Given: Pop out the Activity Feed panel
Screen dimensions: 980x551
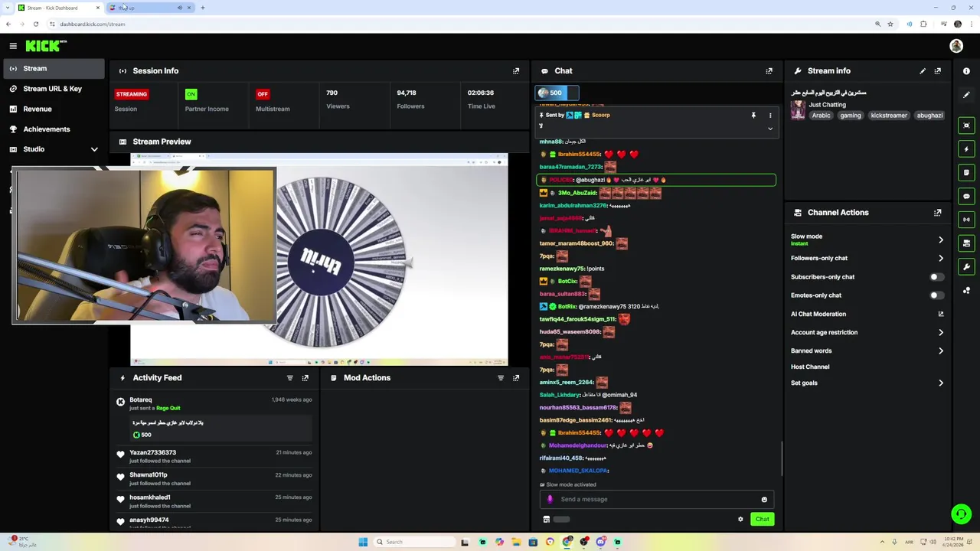Looking at the screenshot, I should [x=305, y=378].
